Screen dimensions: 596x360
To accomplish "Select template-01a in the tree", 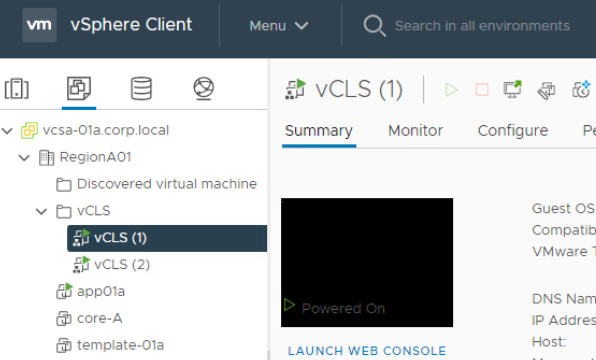I will [120, 345].
